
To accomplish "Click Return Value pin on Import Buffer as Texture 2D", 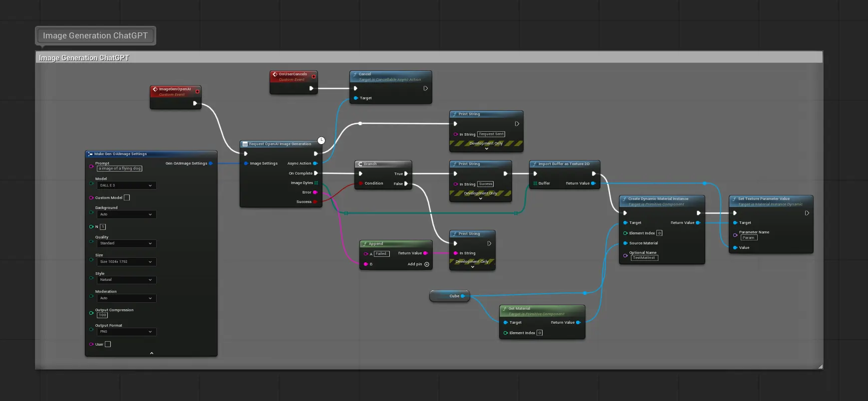I will [593, 183].
